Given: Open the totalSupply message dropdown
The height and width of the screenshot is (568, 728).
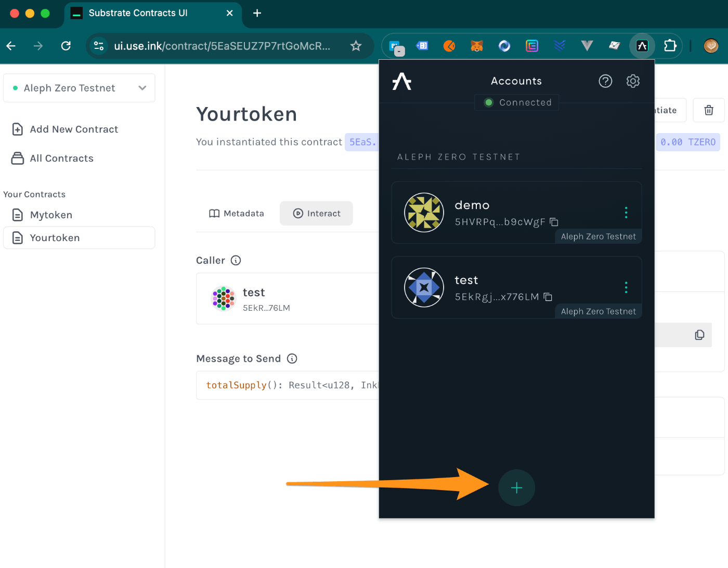Looking at the screenshot, I should [288, 385].
